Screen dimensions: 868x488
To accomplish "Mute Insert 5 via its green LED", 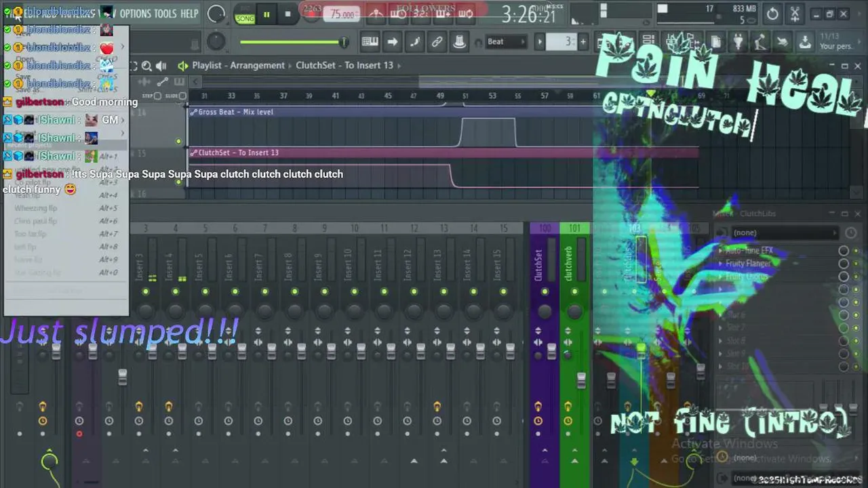I will [205, 291].
